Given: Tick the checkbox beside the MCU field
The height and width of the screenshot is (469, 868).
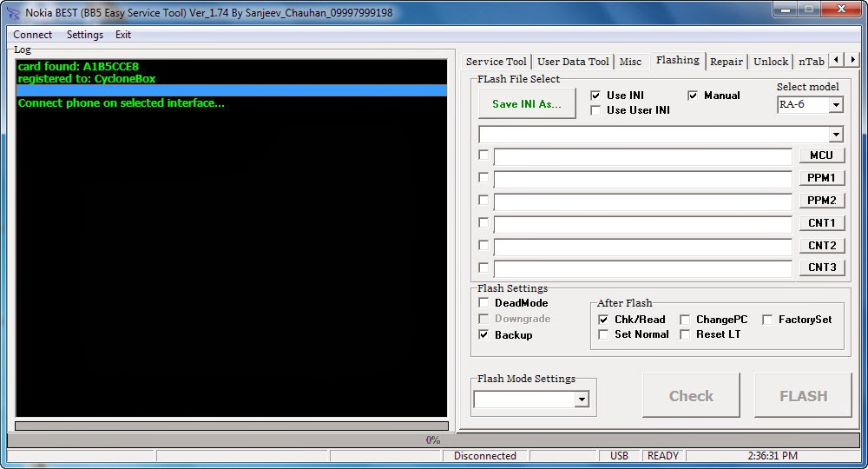Looking at the screenshot, I should (x=483, y=155).
